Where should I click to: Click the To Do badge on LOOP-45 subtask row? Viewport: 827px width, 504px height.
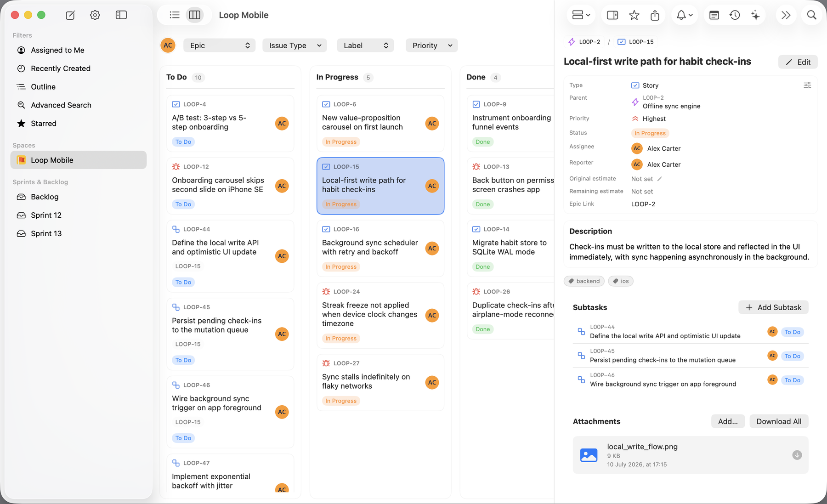coord(793,356)
